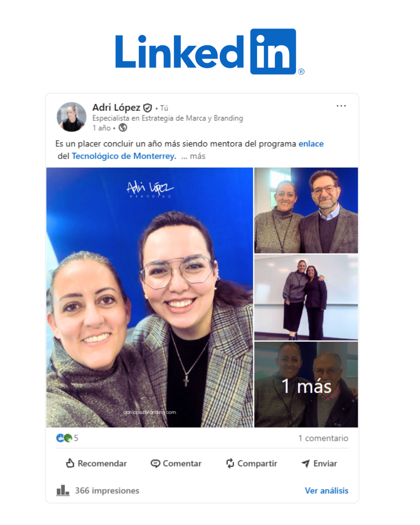Open the large selfie photo of two women
The width and height of the screenshot is (420, 525).
(x=150, y=297)
